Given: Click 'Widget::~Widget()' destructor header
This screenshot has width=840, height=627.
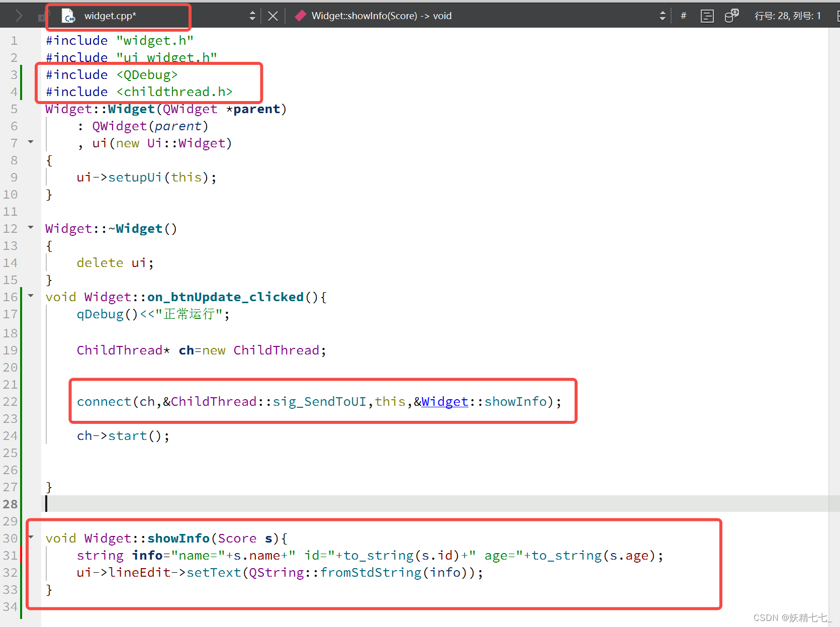Looking at the screenshot, I should coord(111,229).
